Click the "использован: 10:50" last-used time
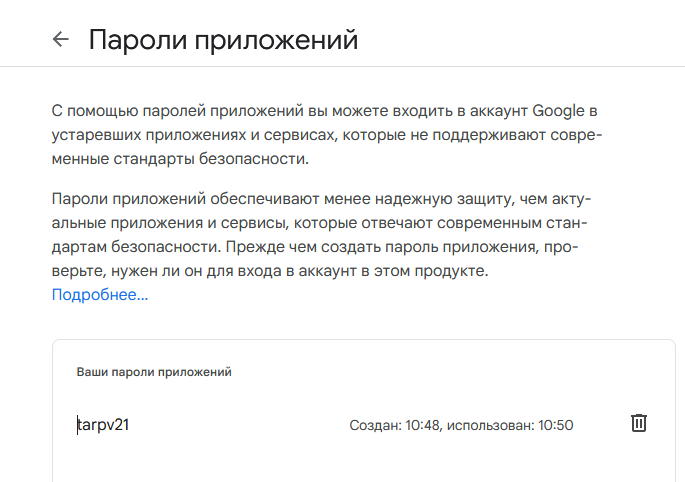 point(510,425)
